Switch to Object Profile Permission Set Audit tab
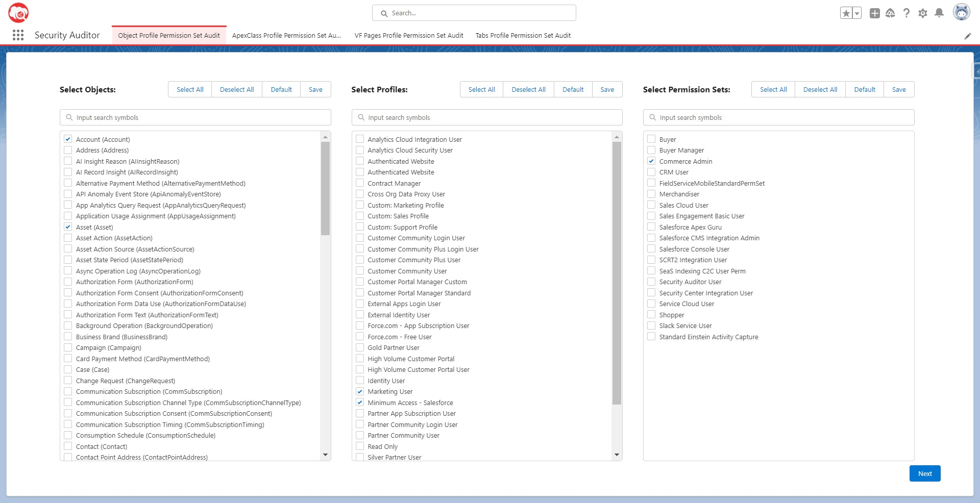This screenshot has height=503, width=980. 169,35
